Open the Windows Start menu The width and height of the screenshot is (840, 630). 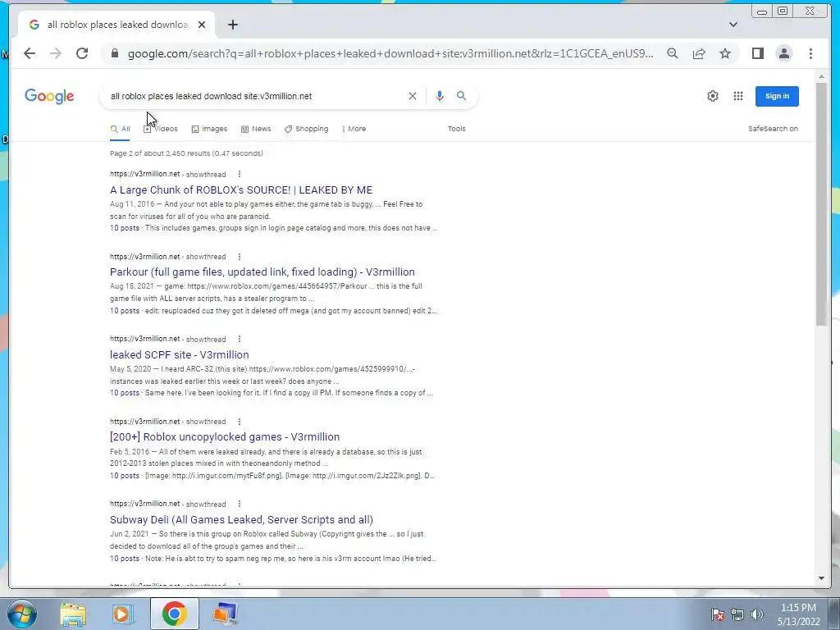pos(22,614)
